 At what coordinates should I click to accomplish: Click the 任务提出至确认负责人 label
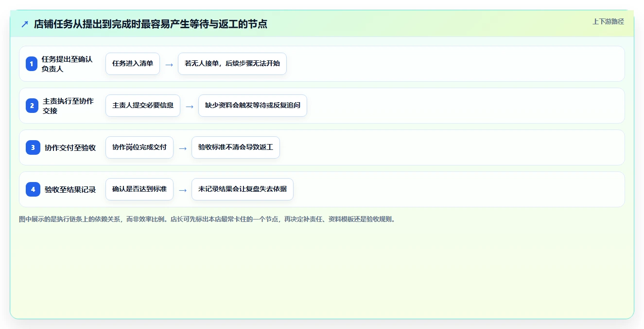67,64
